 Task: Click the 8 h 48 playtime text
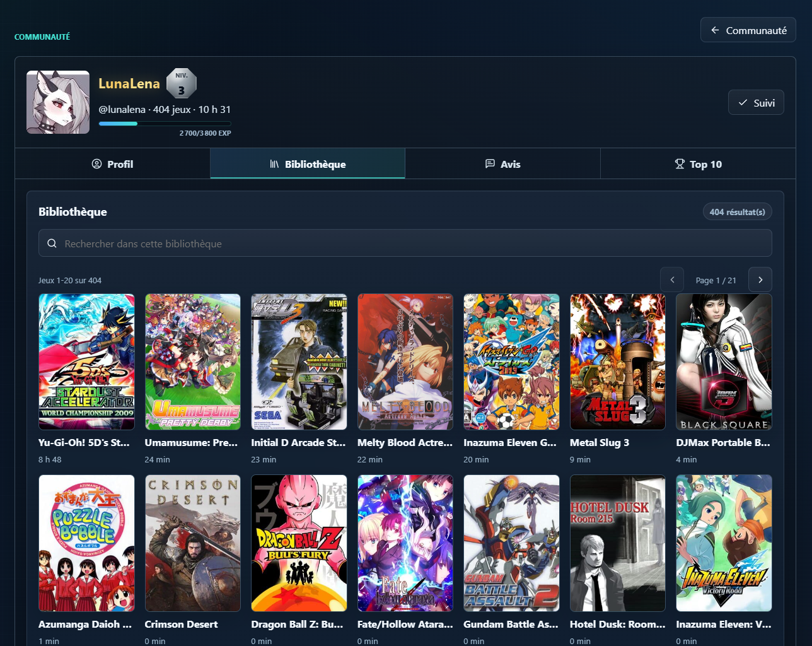pos(50,459)
